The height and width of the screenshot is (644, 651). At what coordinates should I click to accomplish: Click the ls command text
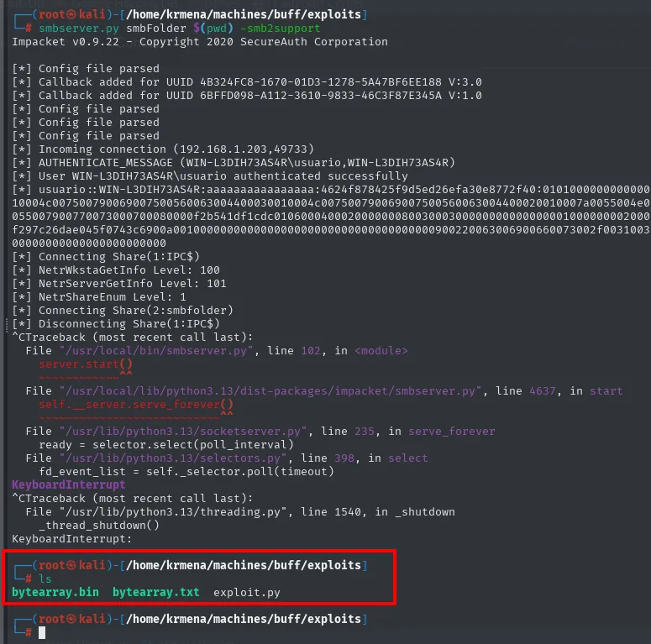point(45,579)
